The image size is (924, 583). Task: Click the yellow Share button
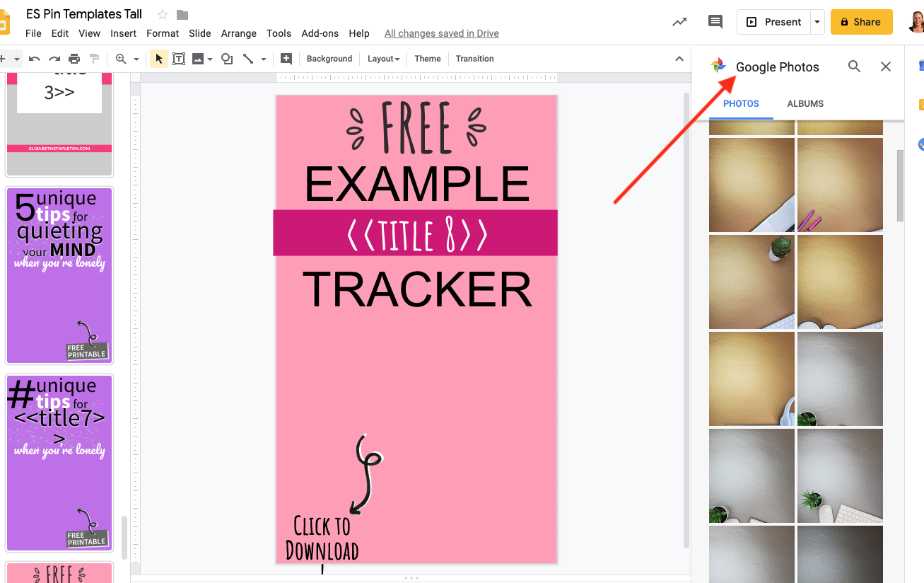pyautogui.click(x=861, y=22)
